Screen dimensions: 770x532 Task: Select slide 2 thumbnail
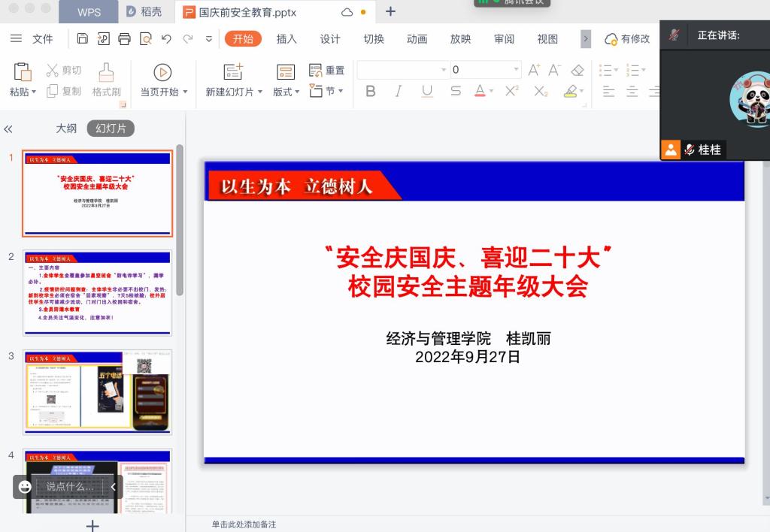coord(97,292)
